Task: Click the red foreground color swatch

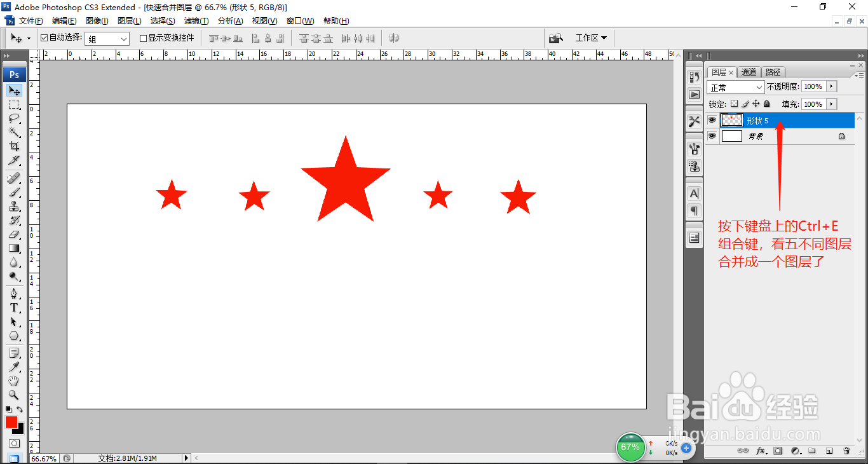Action: click(x=11, y=422)
